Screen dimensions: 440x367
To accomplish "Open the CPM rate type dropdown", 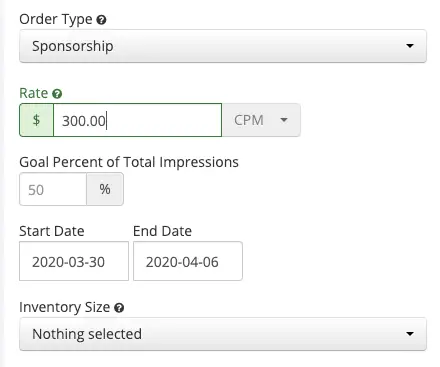I will (261, 120).
